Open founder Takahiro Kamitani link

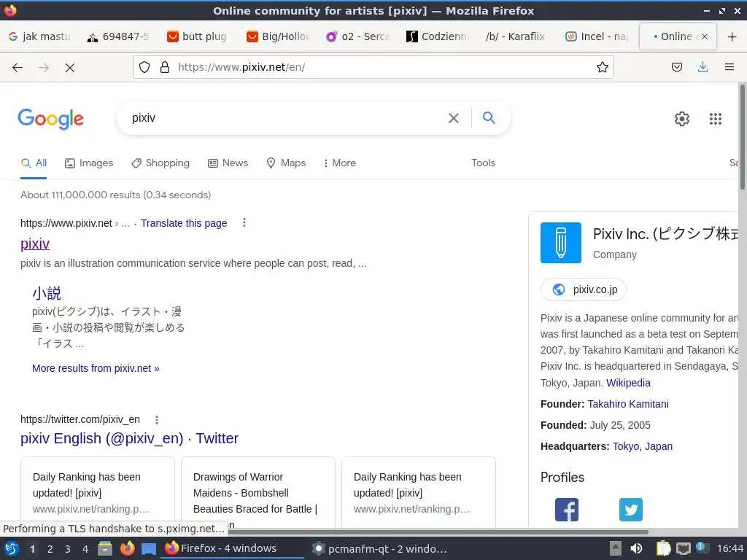628,404
